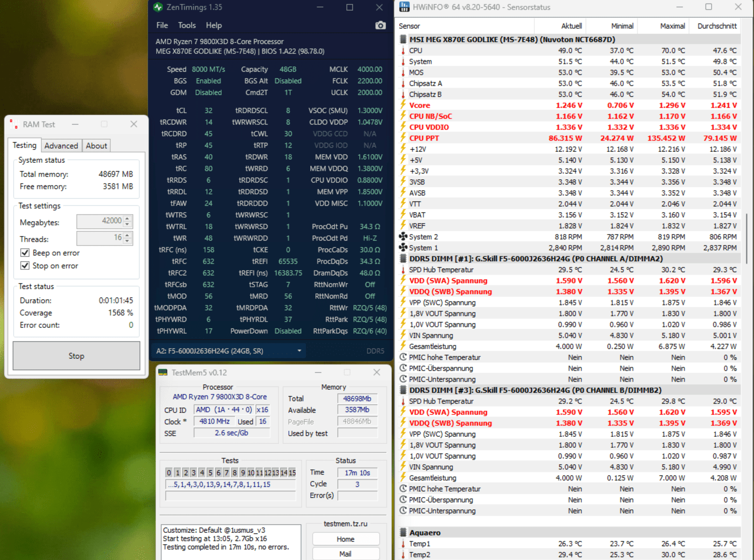
Task: Open the testmem.tz.ru link in TestMem5
Action: tap(345, 524)
